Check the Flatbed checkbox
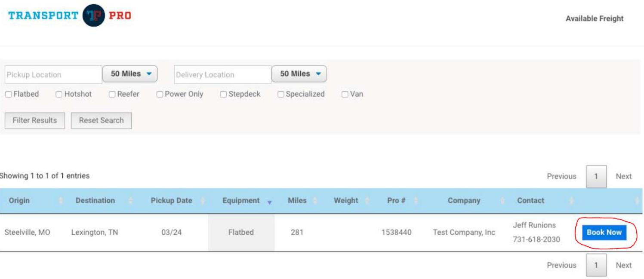 click(9, 95)
